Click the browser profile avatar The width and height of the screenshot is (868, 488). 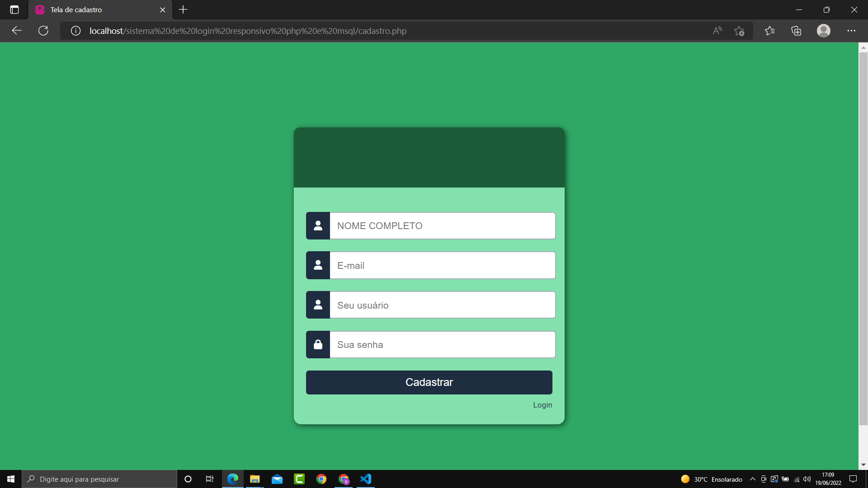[824, 31]
